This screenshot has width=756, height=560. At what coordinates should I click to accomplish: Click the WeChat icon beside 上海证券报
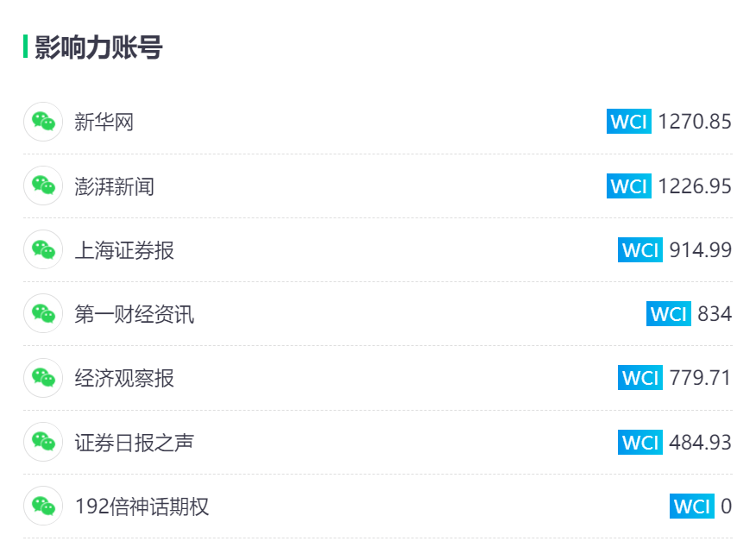43,249
